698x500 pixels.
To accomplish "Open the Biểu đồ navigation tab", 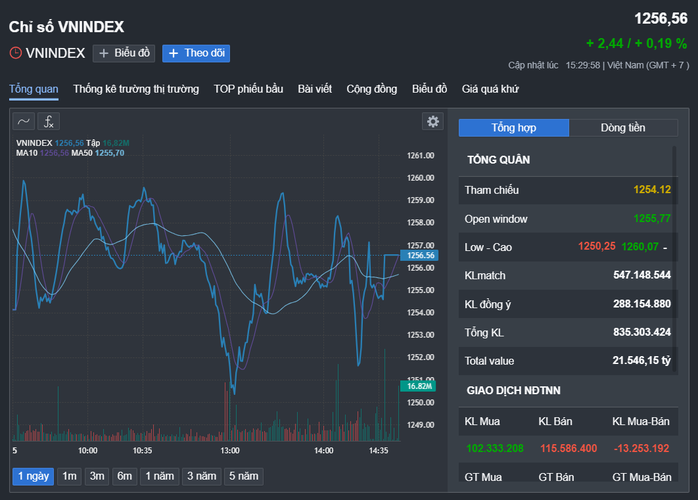I will click(430, 89).
